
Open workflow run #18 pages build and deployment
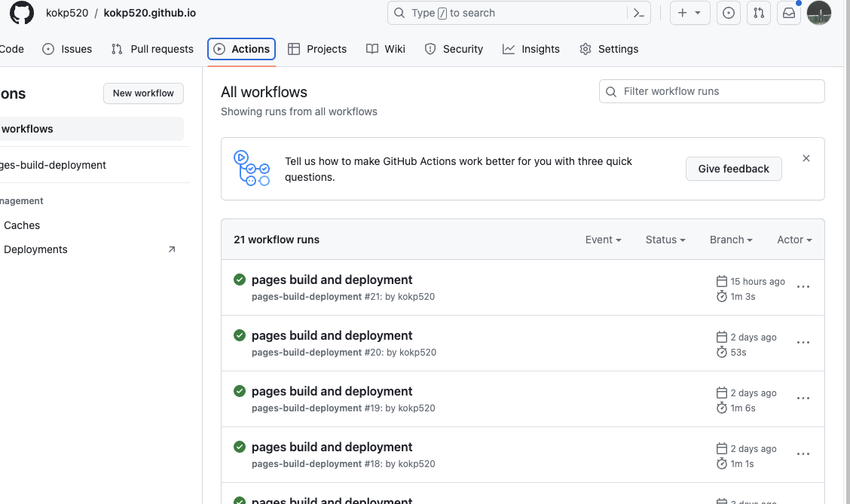(332, 447)
